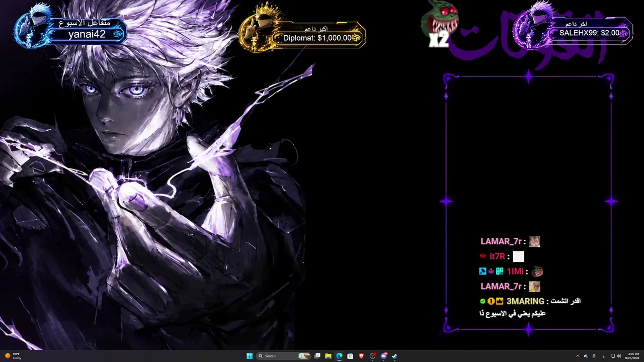644x362 pixels.
Task: Open the volume tray icon
Action: click(x=619, y=356)
